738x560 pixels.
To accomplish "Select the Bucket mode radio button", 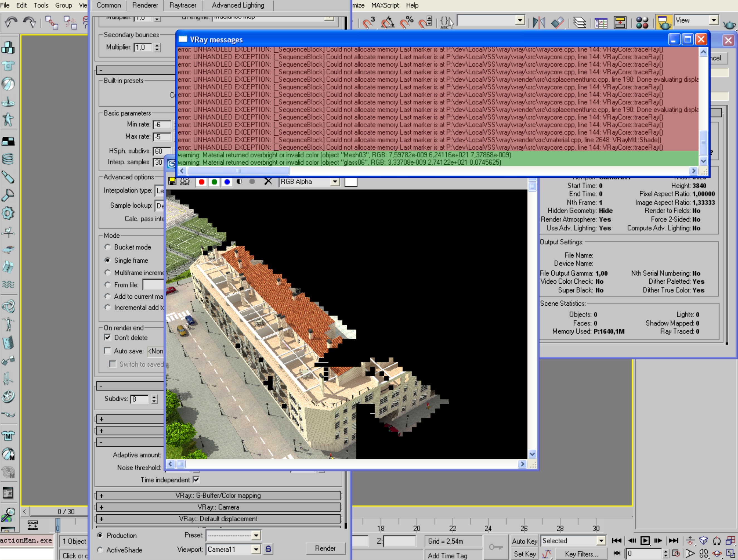I will pos(108,247).
